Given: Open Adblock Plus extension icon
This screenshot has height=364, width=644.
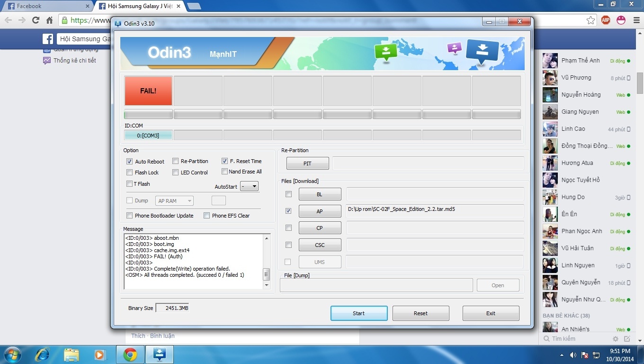Looking at the screenshot, I should [x=606, y=20].
